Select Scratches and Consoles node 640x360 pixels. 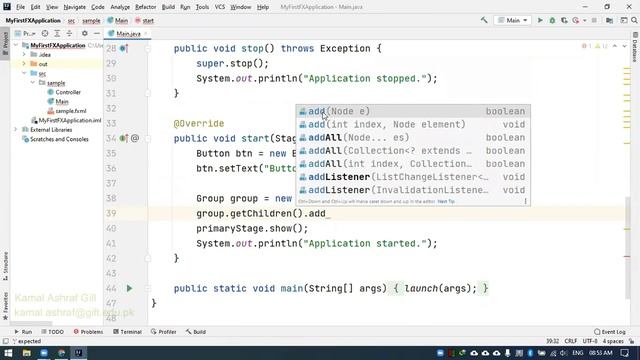pyautogui.click(x=55, y=139)
